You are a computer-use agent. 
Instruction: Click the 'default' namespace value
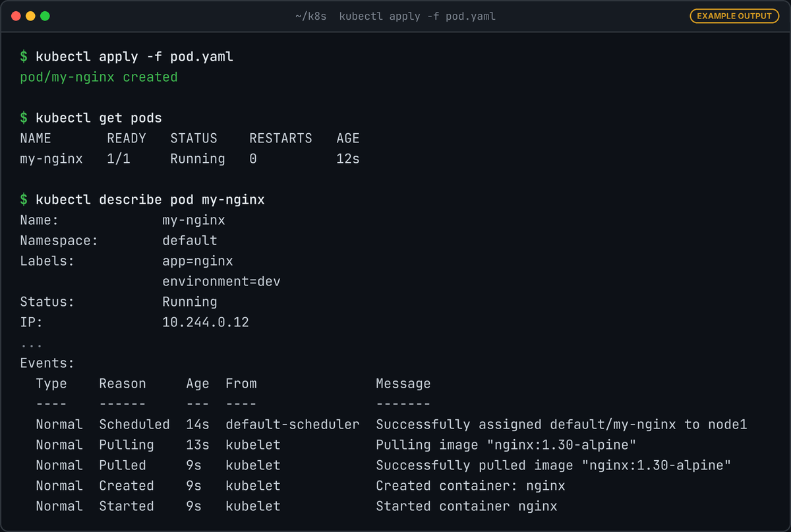[x=190, y=241]
